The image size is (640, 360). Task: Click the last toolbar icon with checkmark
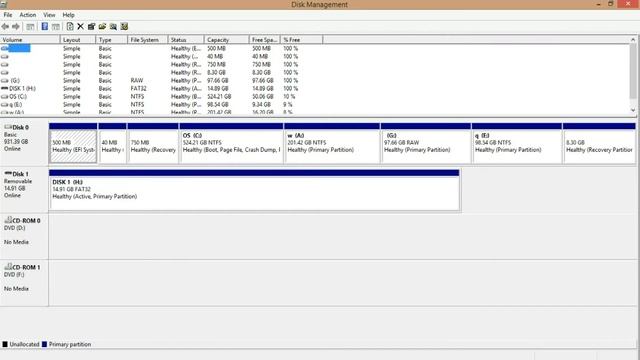(x=124, y=27)
